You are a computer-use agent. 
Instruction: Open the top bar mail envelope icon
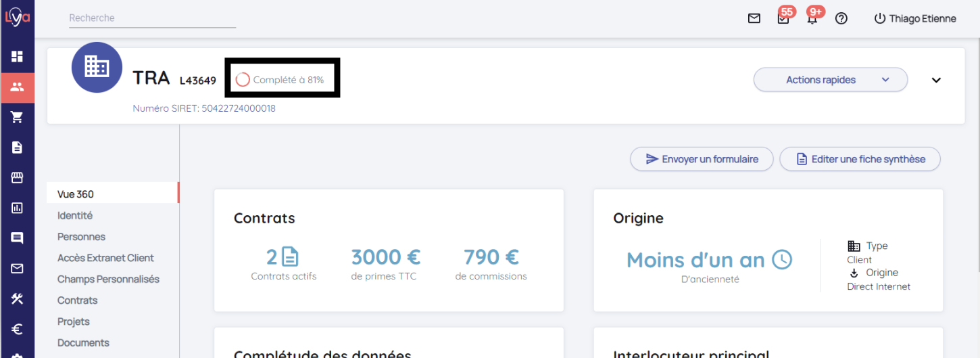pyautogui.click(x=754, y=18)
